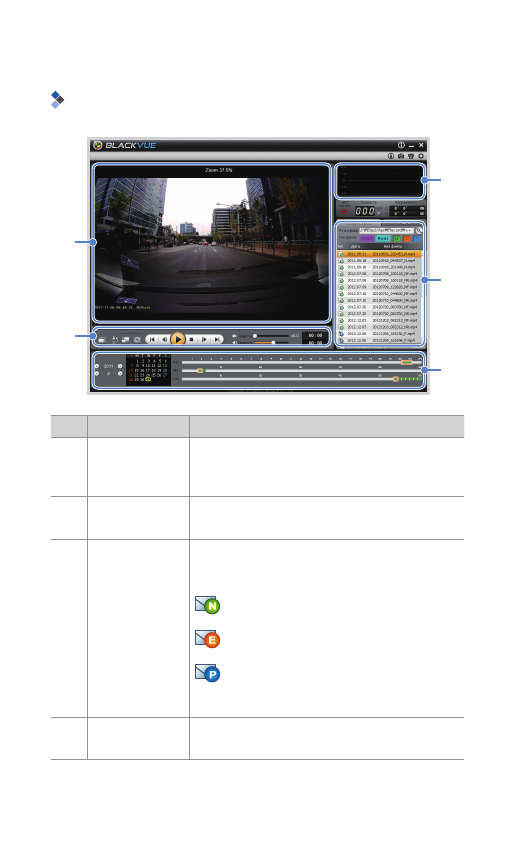Click the red GPS signal icon
510x850 pixels.
(344, 212)
